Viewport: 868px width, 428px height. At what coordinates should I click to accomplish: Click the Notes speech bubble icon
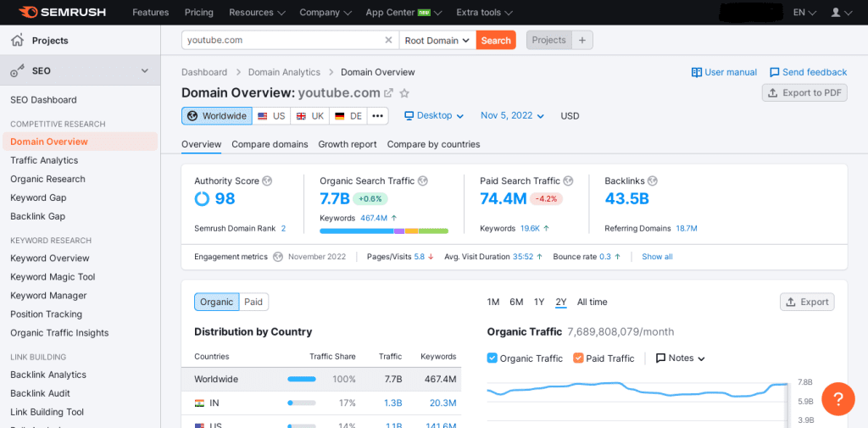click(x=660, y=359)
